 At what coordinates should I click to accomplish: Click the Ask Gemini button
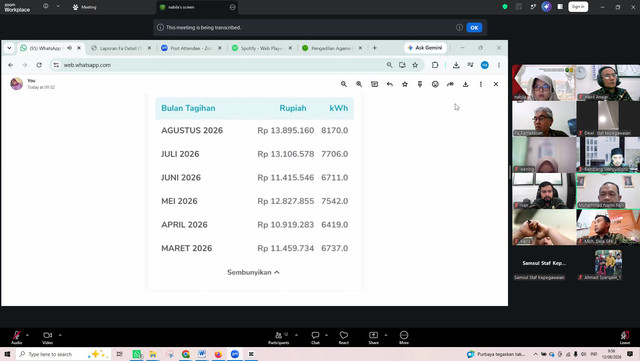(425, 48)
